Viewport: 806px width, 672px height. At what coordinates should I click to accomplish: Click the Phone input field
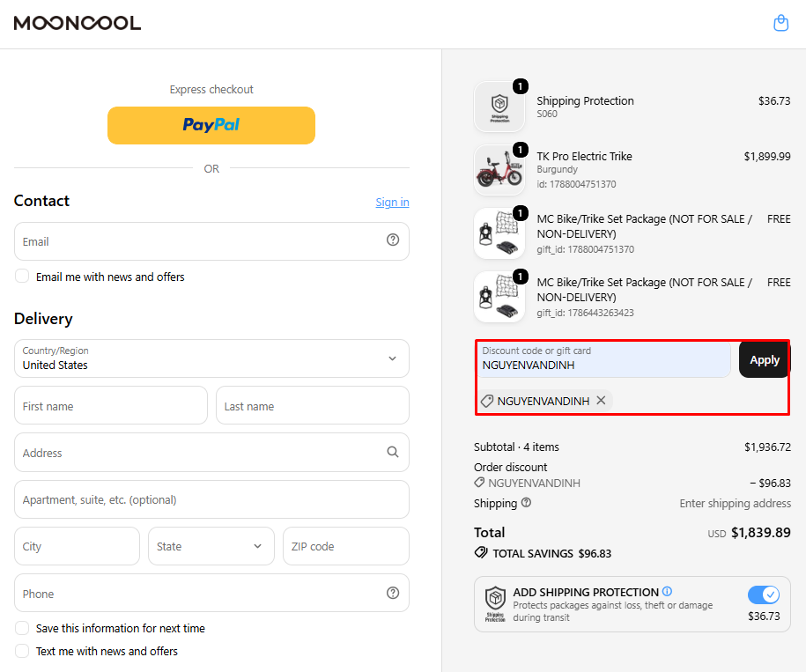pos(211,593)
